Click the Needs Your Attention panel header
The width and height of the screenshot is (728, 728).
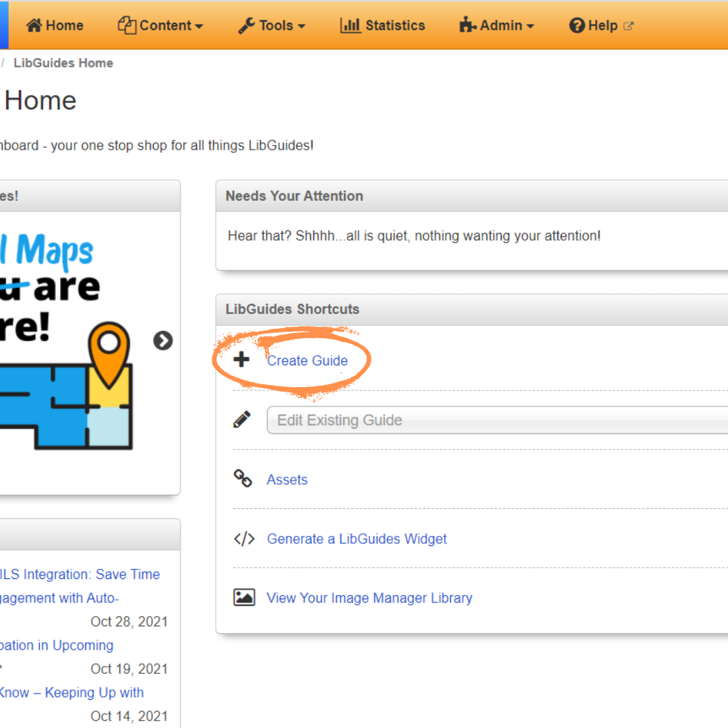472,196
